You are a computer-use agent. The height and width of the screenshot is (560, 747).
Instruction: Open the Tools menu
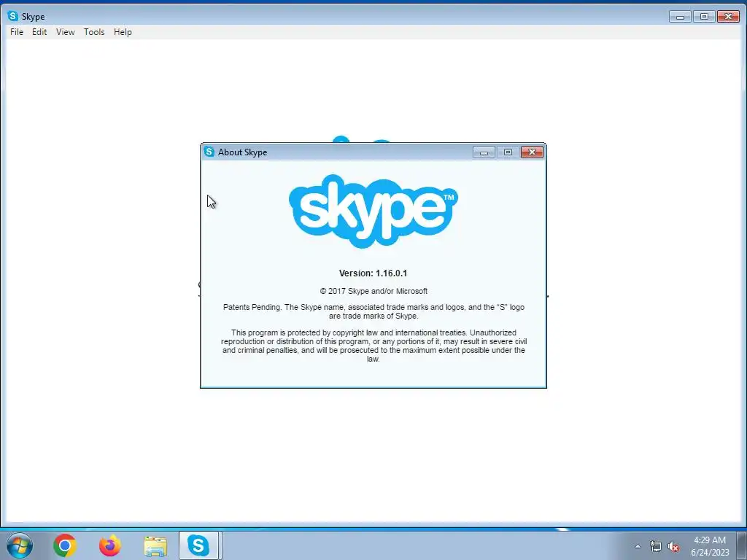coord(94,32)
